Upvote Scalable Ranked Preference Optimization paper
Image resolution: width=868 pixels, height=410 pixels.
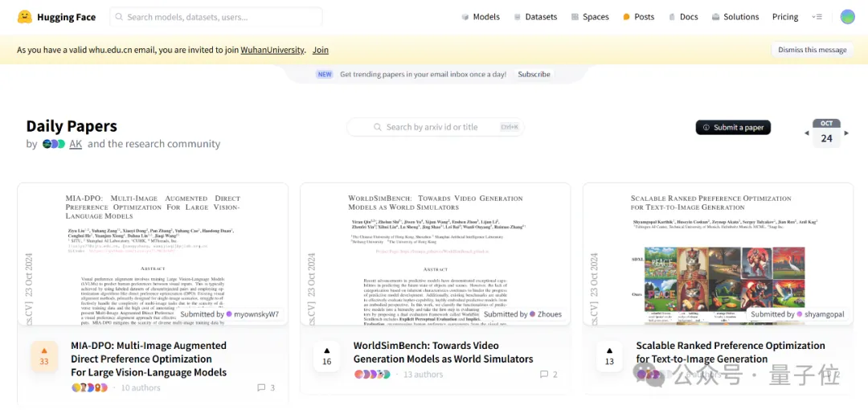[x=609, y=356]
